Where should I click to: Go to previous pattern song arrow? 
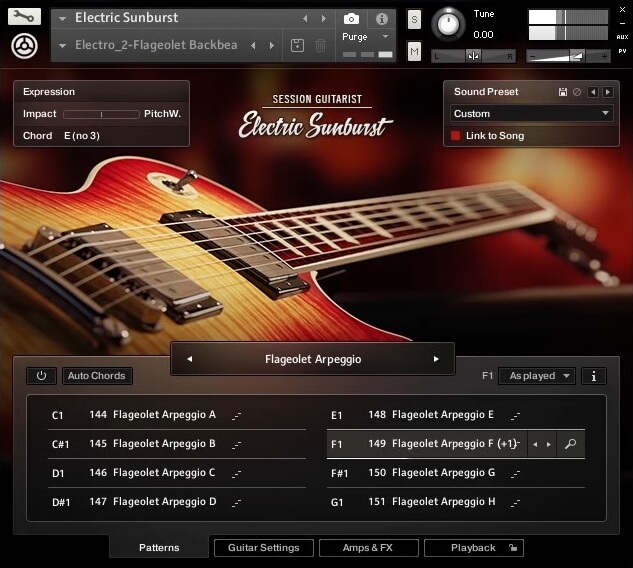pyautogui.click(x=190, y=359)
